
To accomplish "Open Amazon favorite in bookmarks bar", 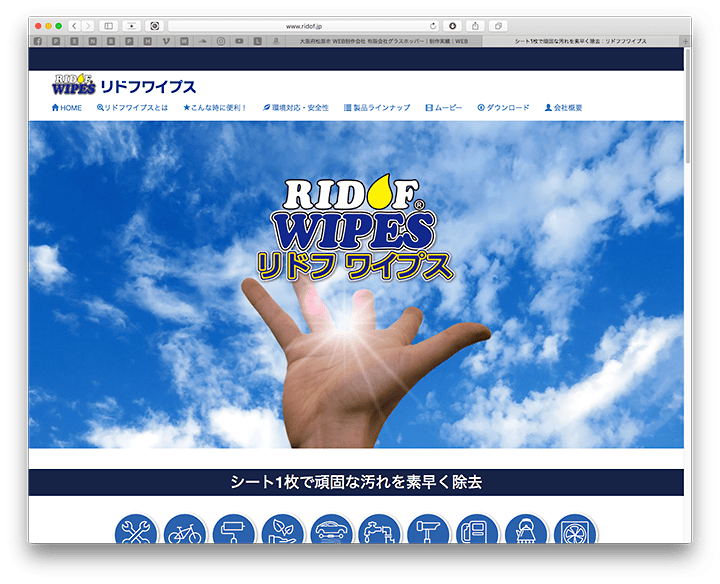I will (x=276, y=41).
